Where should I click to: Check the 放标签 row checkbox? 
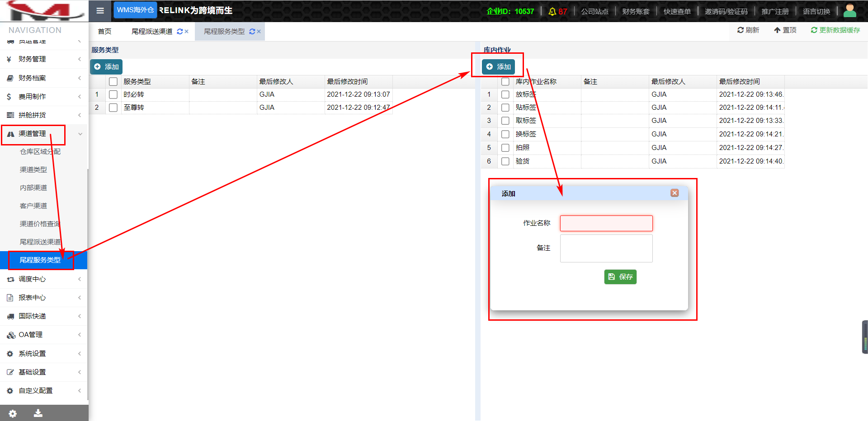505,94
